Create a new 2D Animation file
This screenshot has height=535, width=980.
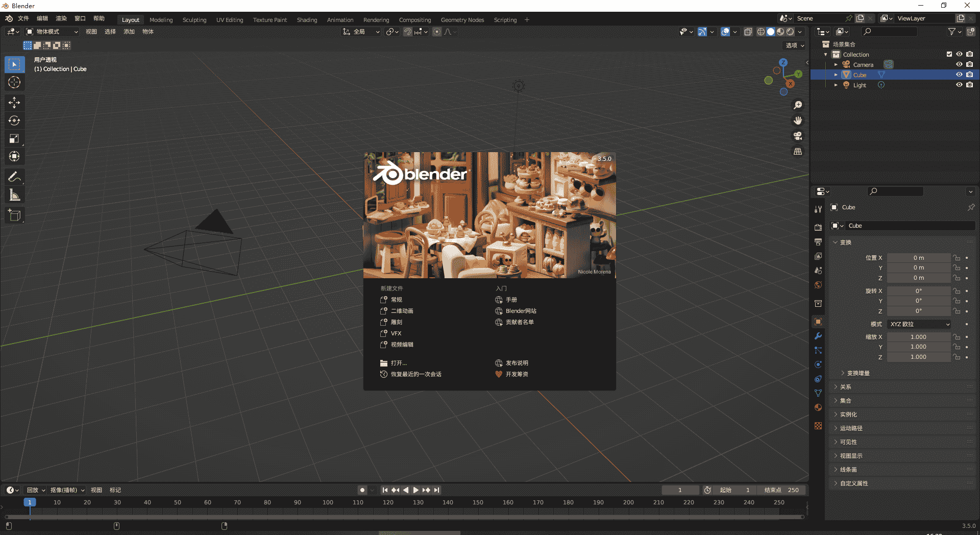(x=402, y=311)
